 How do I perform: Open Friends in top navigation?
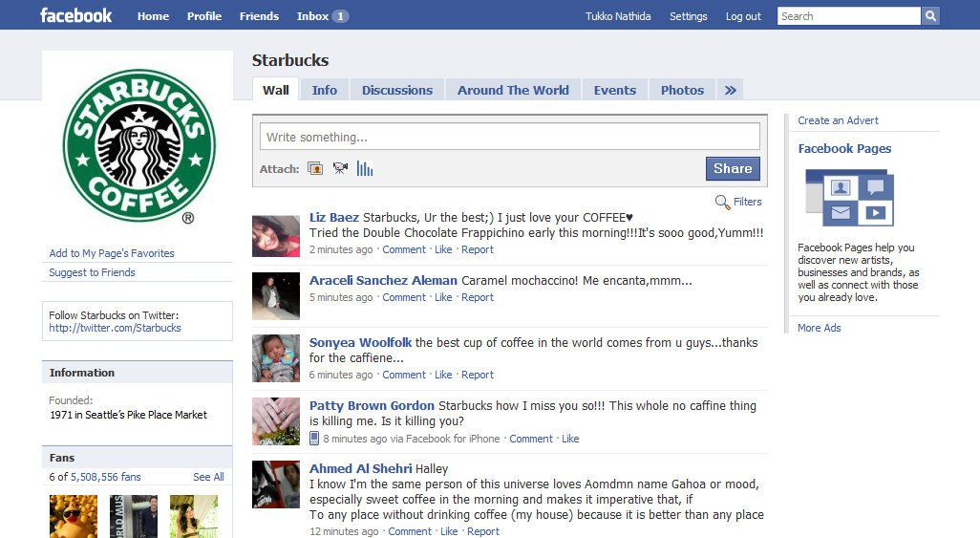click(x=260, y=16)
